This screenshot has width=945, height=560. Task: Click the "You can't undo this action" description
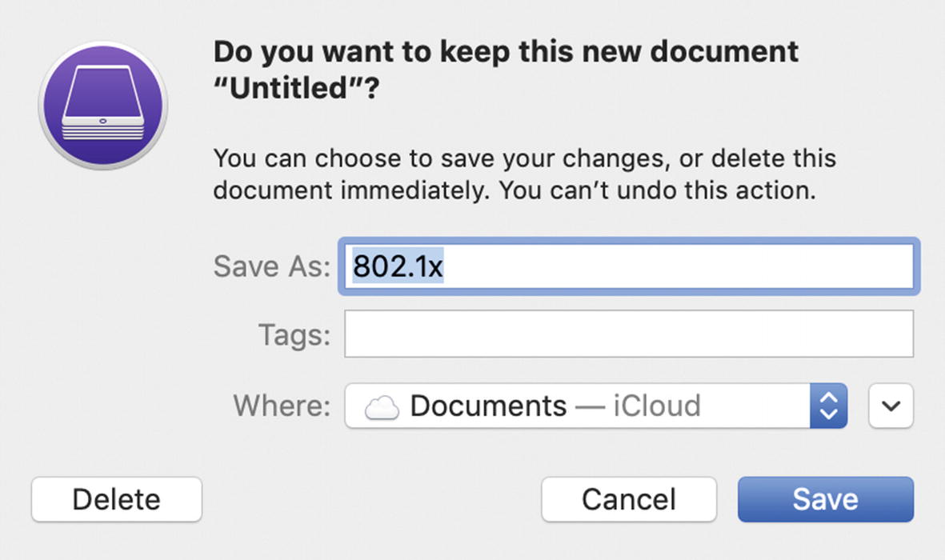tap(657, 190)
